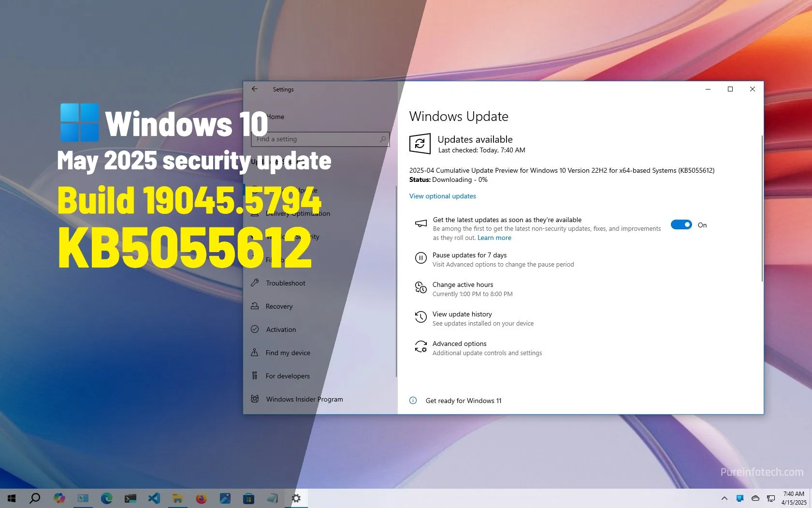Click the Updates available refresh icon
Viewport: 812px width, 508px height.
pyautogui.click(x=420, y=144)
